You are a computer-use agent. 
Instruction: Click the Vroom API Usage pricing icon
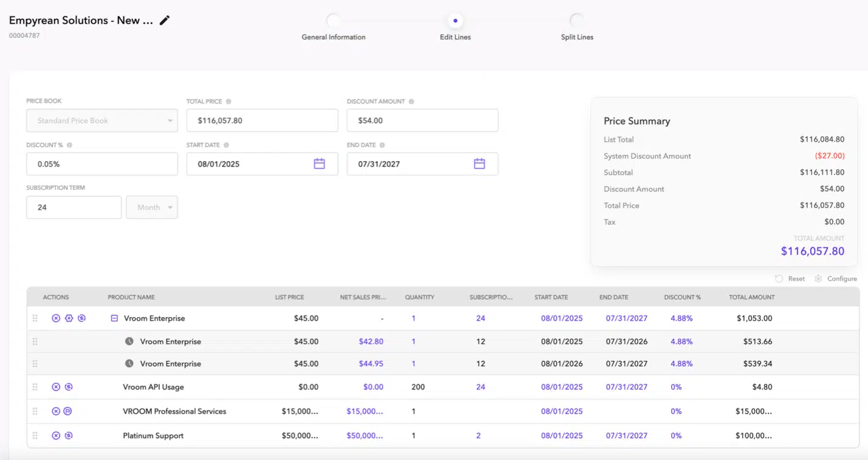pyautogui.click(x=69, y=387)
